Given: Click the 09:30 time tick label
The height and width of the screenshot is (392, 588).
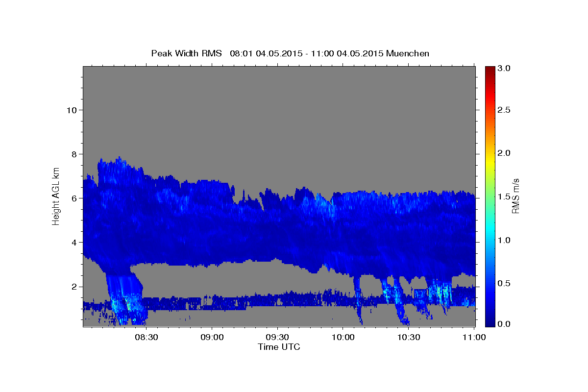Looking at the screenshot, I should [x=277, y=338].
